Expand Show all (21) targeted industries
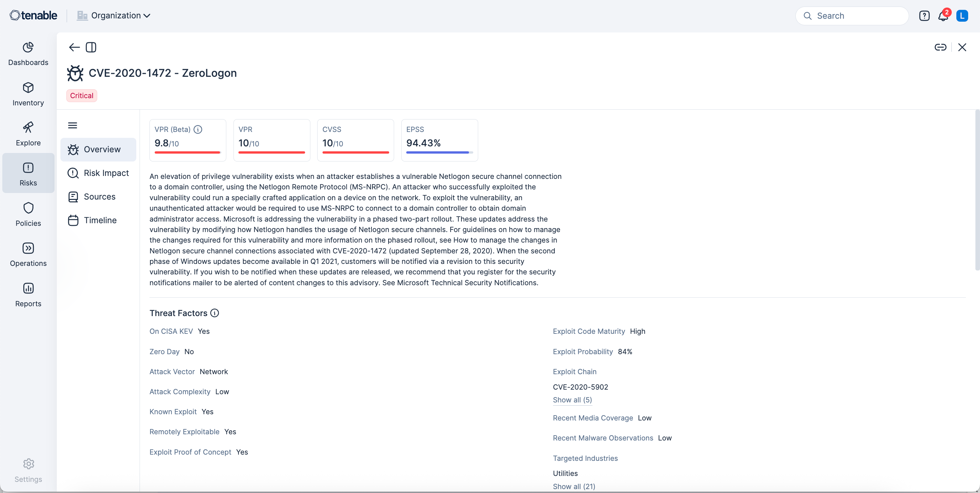The width and height of the screenshot is (980, 493). 574,486
